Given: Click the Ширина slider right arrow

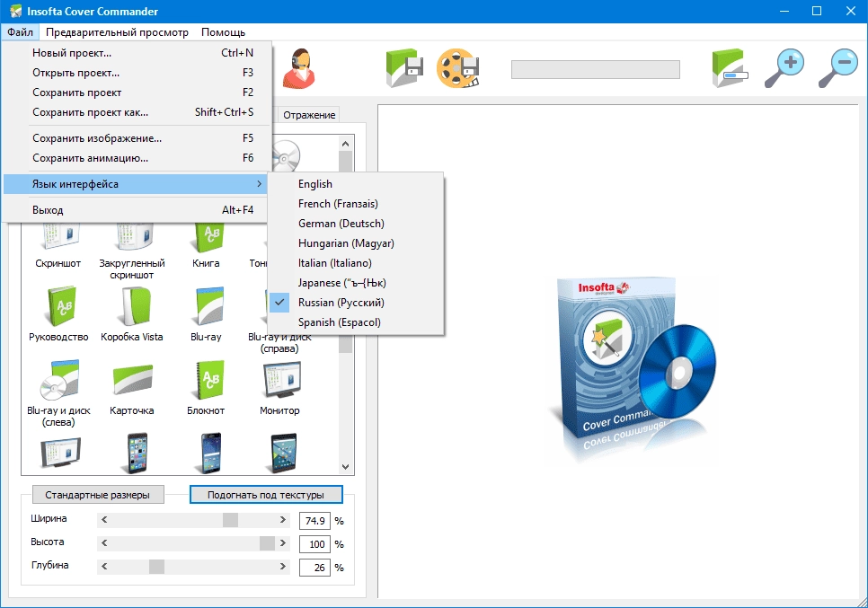Looking at the screenshot, I should tap(283, 520).
